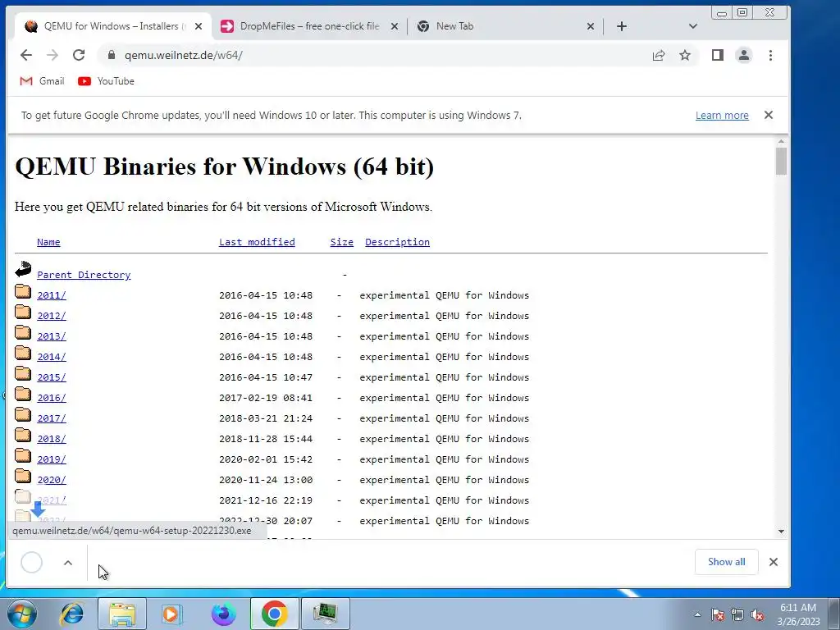
Task: Open YouTube bookmark
Action: click(106, 81)
